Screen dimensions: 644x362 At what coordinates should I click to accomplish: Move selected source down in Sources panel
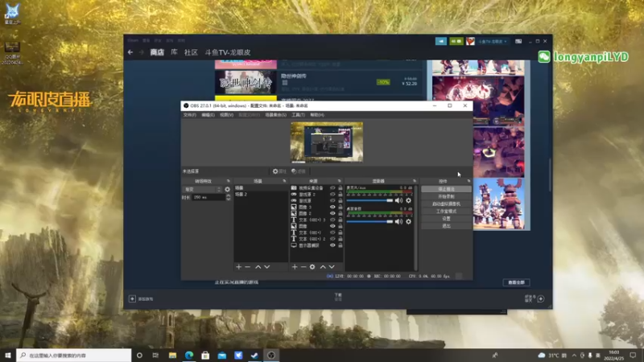pyautogui.click(x=332, y=267)
